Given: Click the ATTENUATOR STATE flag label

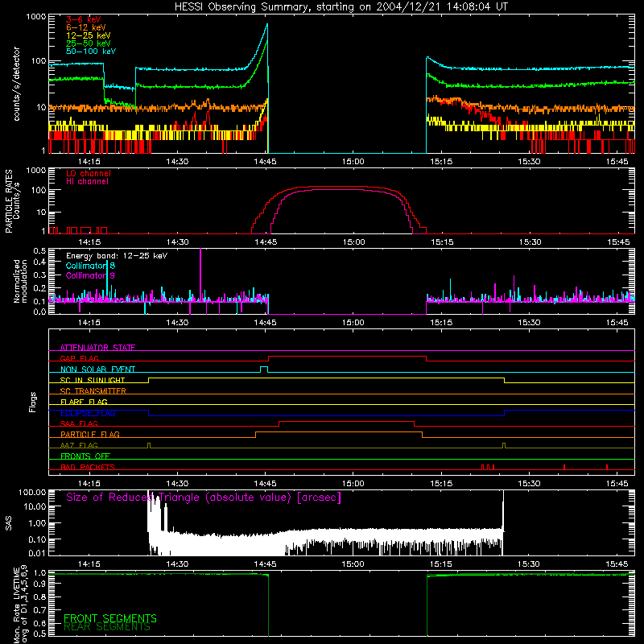Looking at the screenshot, I should [x=97, y=348].
